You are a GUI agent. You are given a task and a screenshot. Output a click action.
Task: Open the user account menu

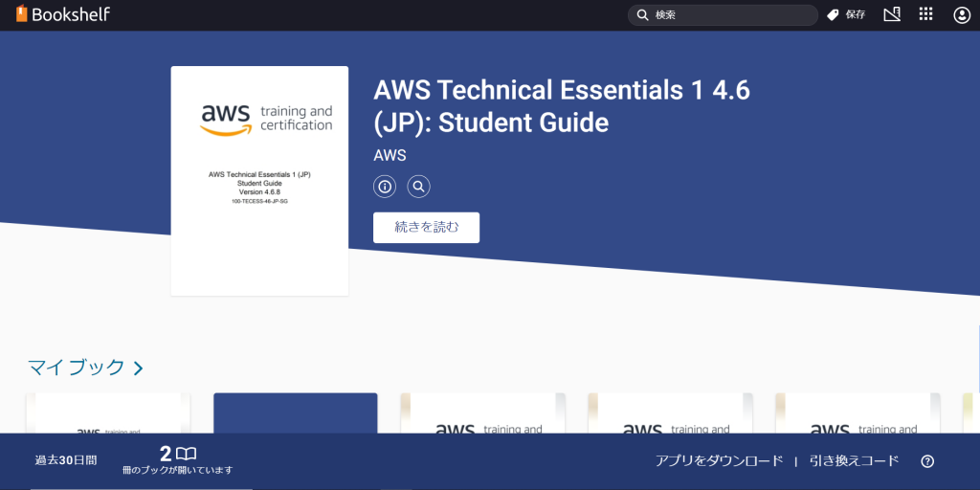pyautogui.click(x=961, y=15)
